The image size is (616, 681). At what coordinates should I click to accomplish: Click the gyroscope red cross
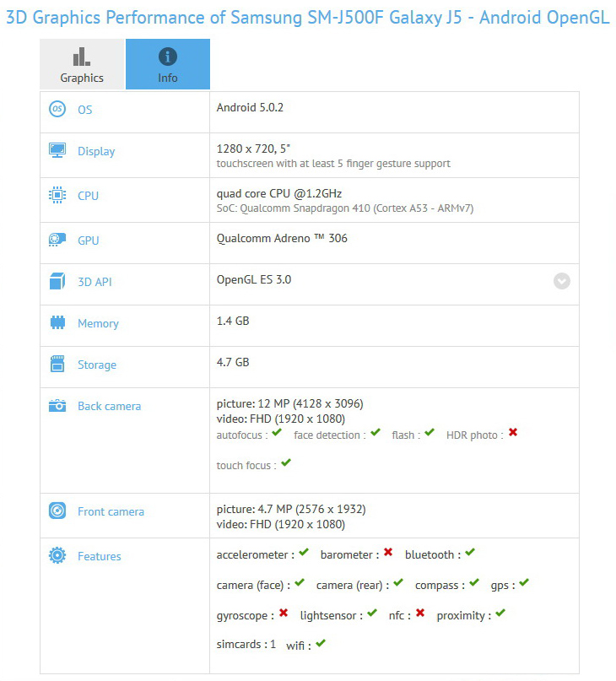coord(284,613)
